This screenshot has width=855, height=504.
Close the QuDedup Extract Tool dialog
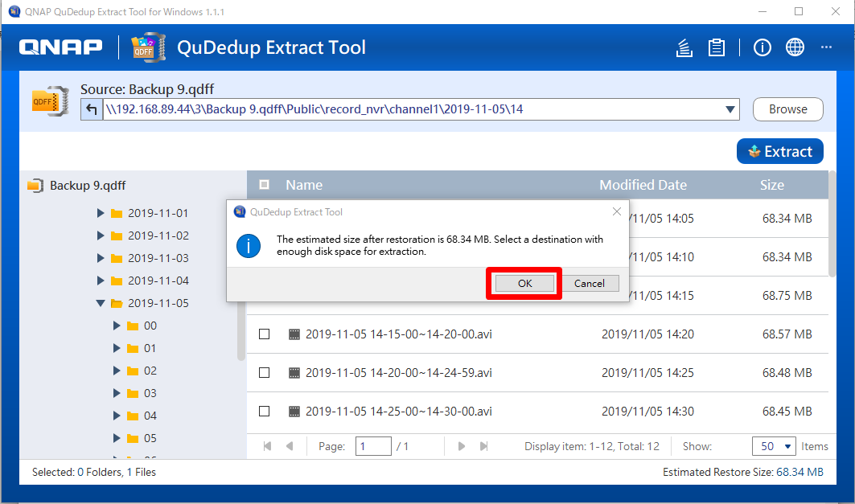point(617,211)
